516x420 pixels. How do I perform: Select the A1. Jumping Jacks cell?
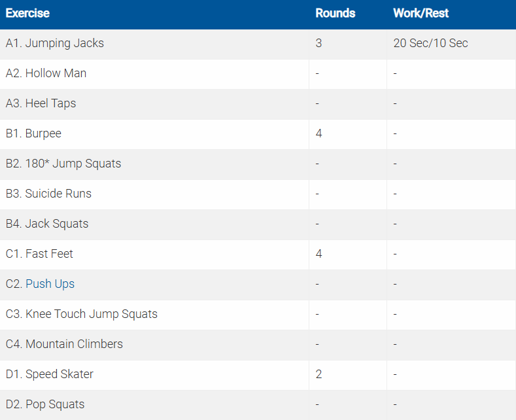click(55, 43)
